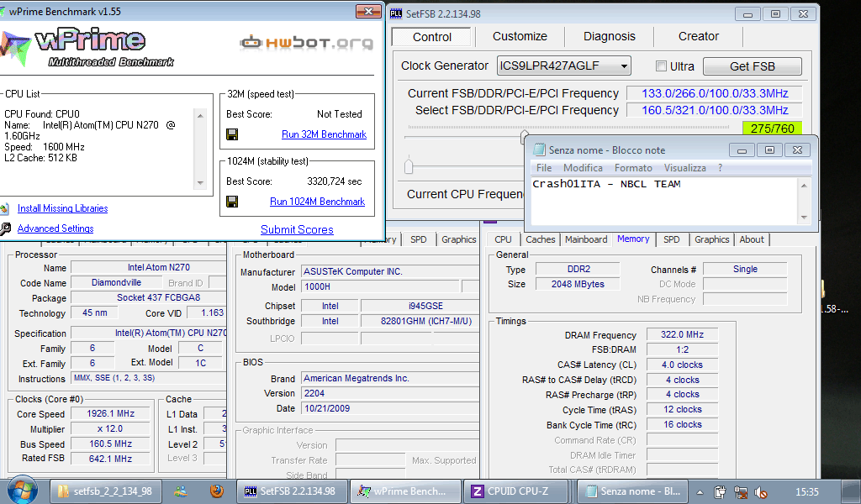This screenshot has height=504, width=861.
Task: Switch to CPUID CPU-Z taskbar button
Action: coord(518,491)
